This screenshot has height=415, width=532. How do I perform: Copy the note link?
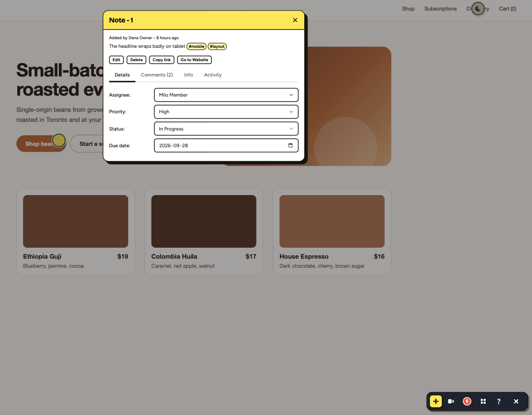pyautogui.click(x=162, y=60)
